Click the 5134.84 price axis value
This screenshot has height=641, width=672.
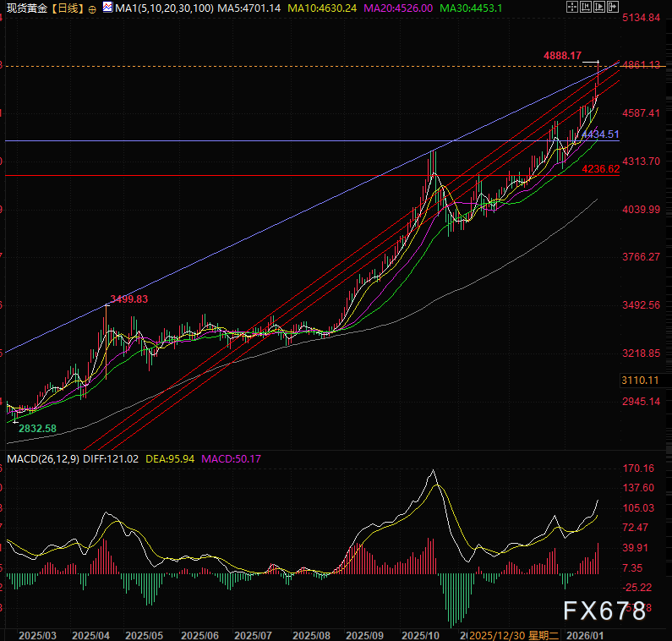click(641, 18)
